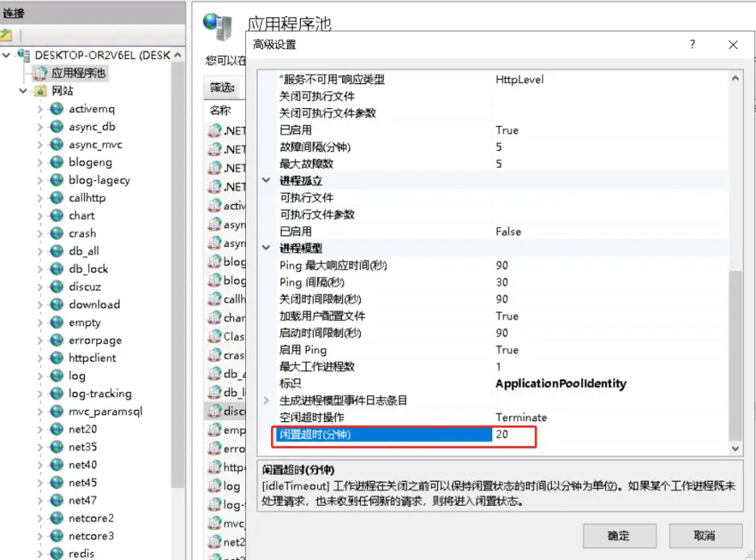Click the properties list scrollbar down arrow

coord(735,448)
